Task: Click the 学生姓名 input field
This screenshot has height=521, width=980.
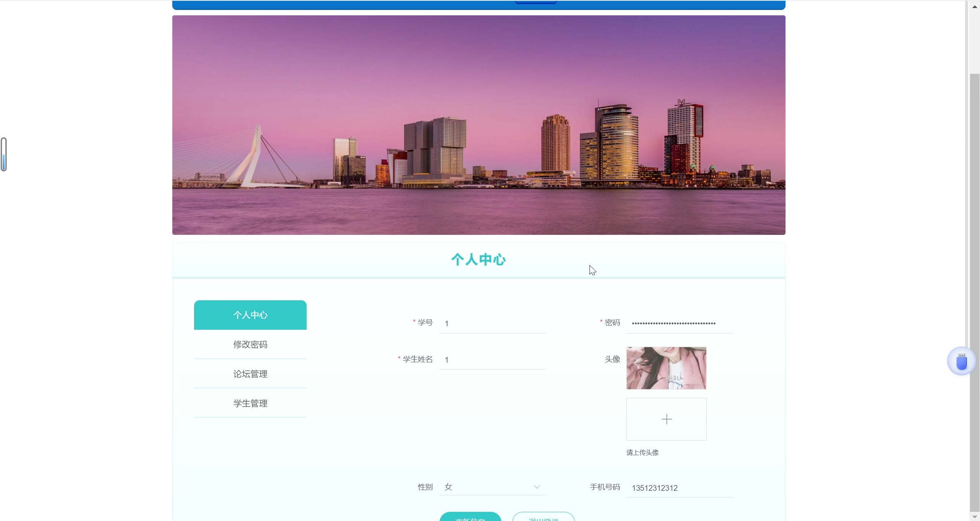Action: click(492, 360)
